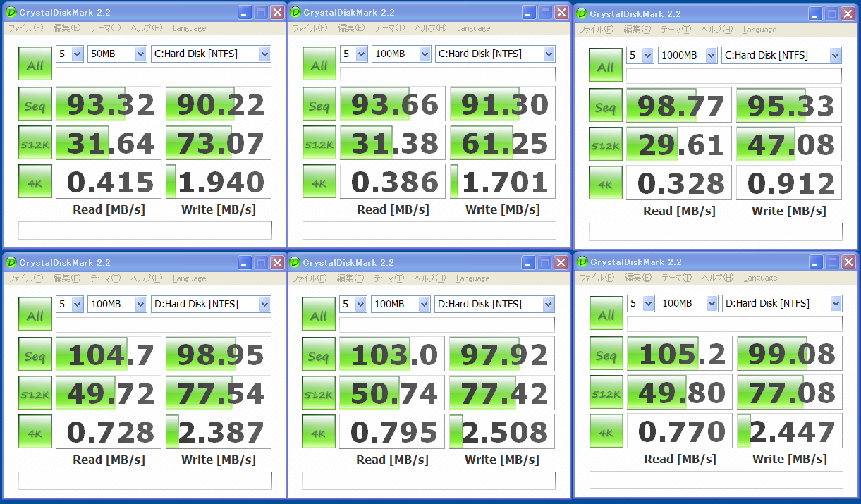Start Seq test in the 100MB C: drive window
This screenshot has height=504, width=861.
(319, 104)
